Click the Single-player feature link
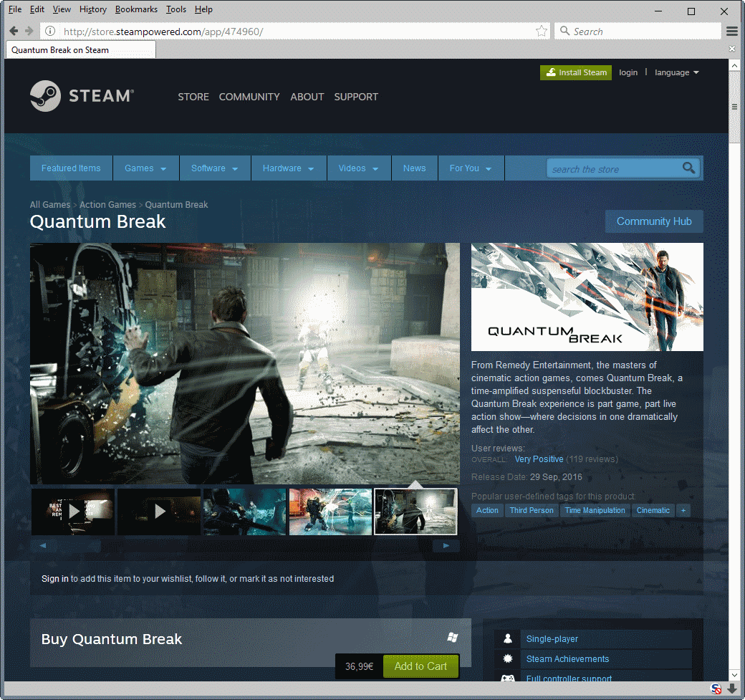Image resolution: width=745 pixels, height=700 pixels. coord(552,639)
